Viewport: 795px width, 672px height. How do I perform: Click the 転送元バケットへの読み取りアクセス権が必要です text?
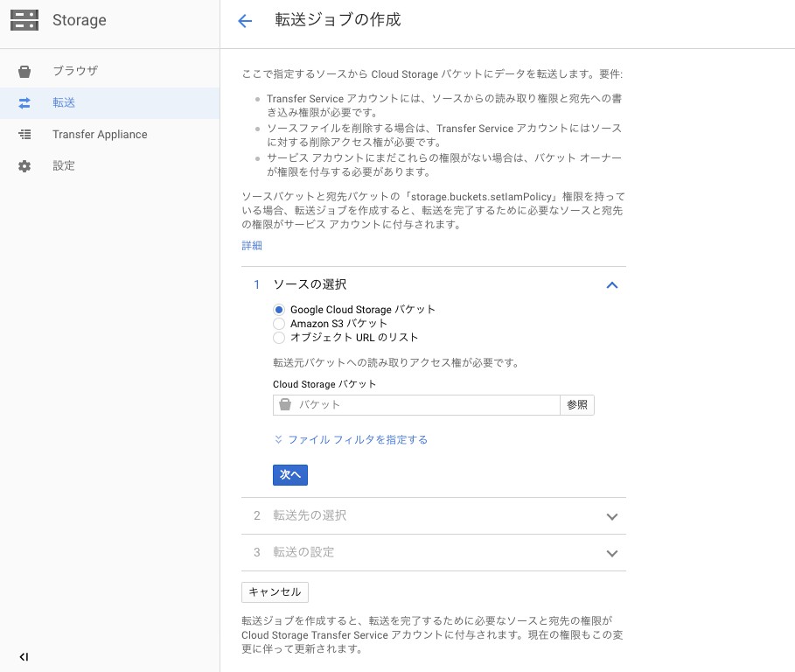coord(396,362)
